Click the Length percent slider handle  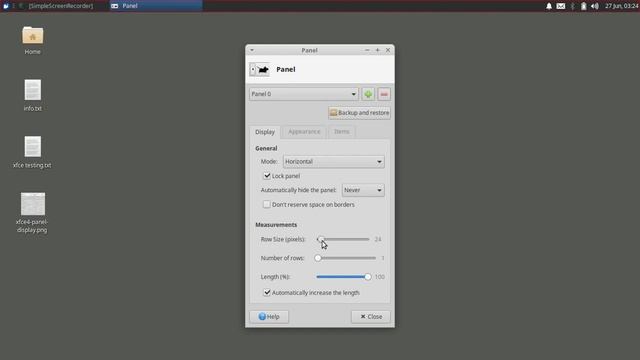pos(368,277)
